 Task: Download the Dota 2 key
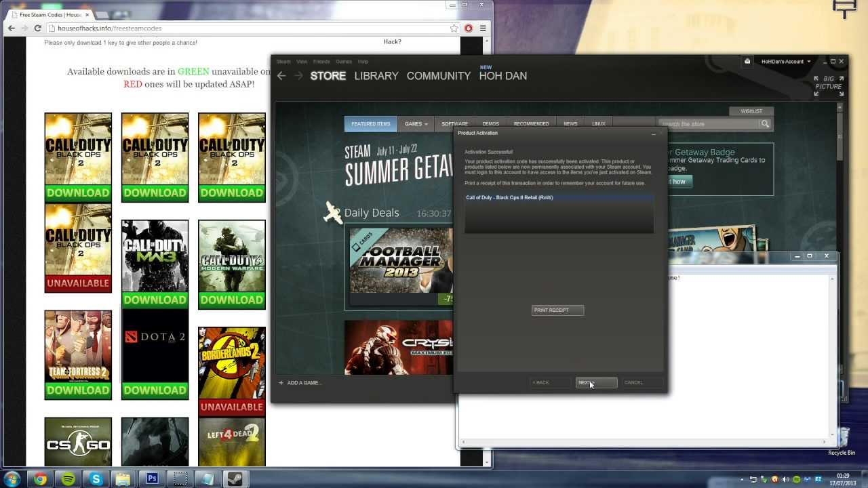(x=155, y=390)
